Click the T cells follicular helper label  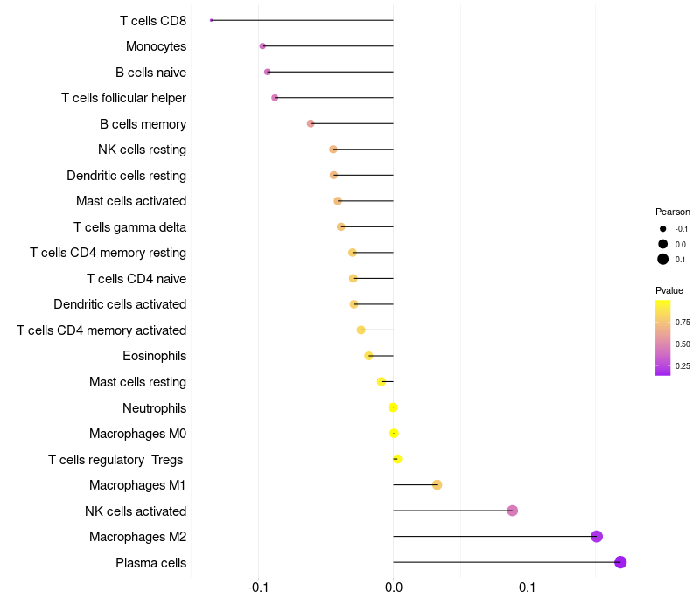click(x=123, y=98)
